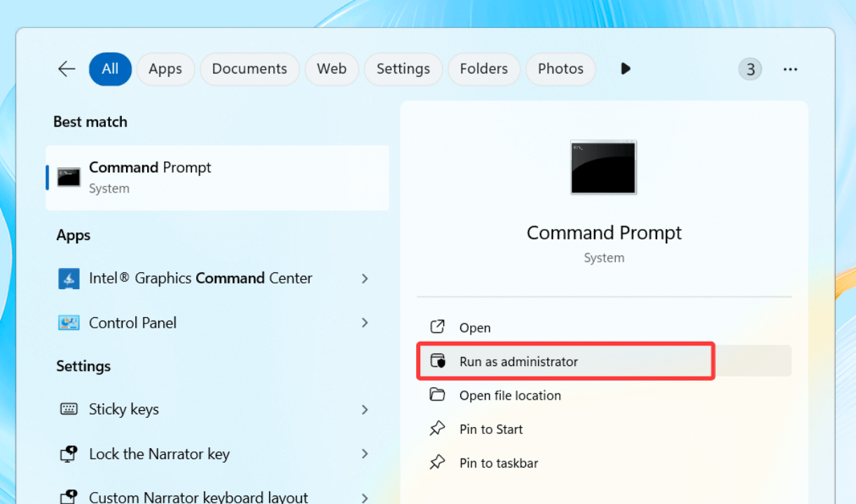Viewport: 856px width, 504px height.
Task: Open the three-dot more options menu
Action: click(790, 69)
